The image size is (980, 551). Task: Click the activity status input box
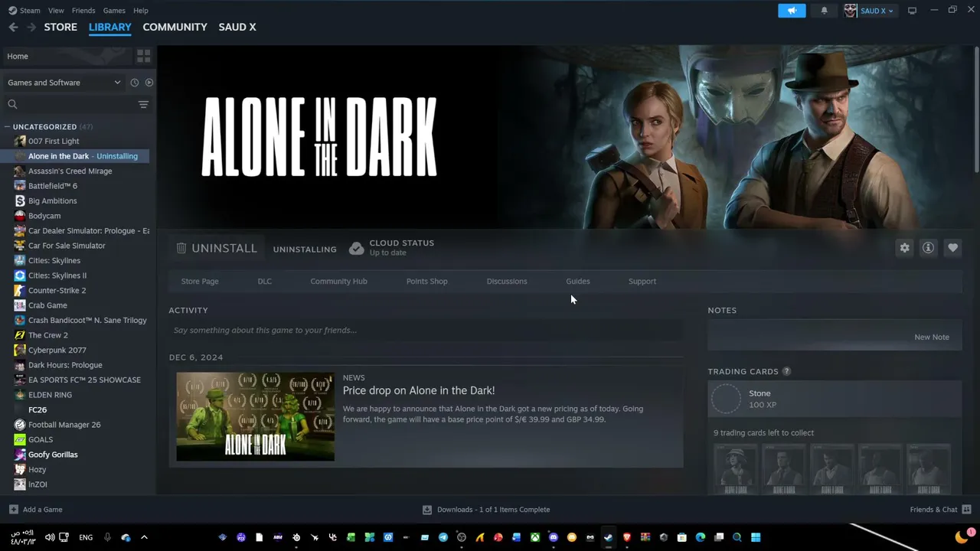(x=426, y=331)
